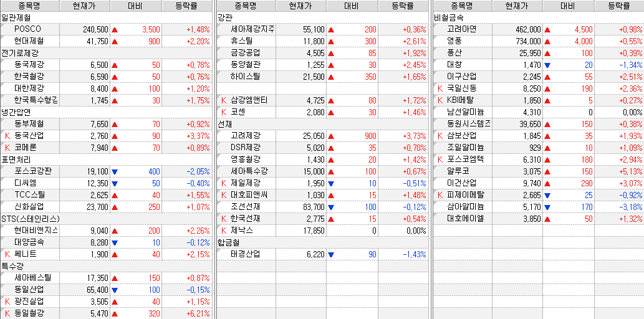The height and width of the screenshot is (319, 644).
Task: Select the 표면처리 category row
Action: tap(106, 159)
